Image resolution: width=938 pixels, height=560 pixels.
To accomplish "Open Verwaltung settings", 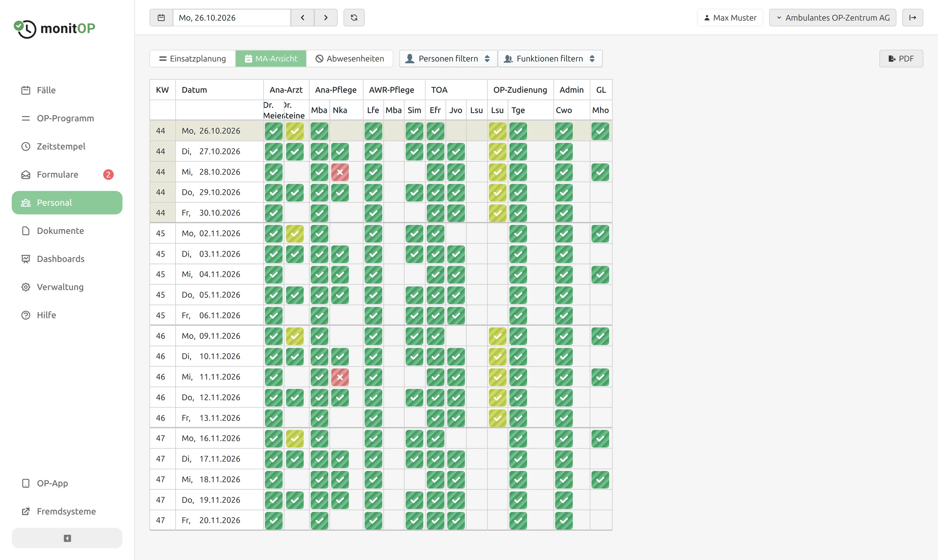I will point(67,287).
